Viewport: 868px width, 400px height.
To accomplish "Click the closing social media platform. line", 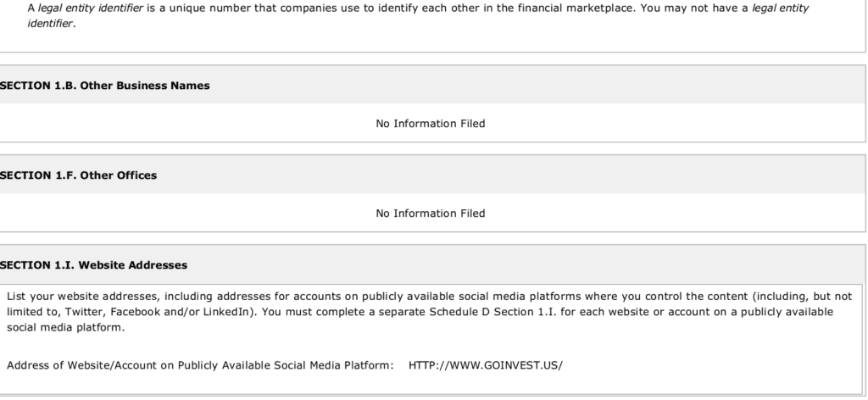I will (66, 327).
